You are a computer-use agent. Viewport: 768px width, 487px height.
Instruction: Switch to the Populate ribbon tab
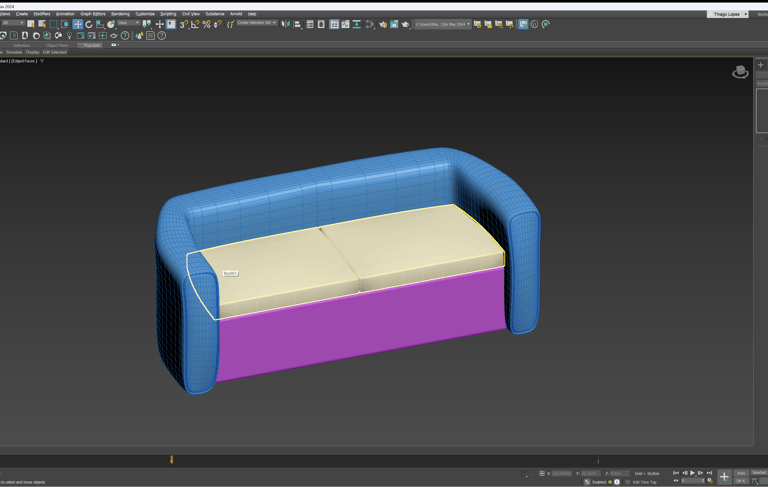92,45
